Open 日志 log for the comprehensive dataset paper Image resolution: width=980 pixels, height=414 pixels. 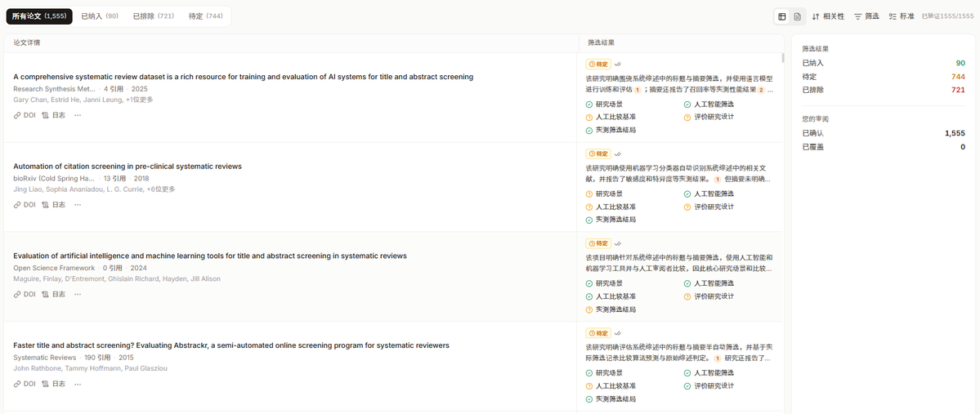coord(54,115)
